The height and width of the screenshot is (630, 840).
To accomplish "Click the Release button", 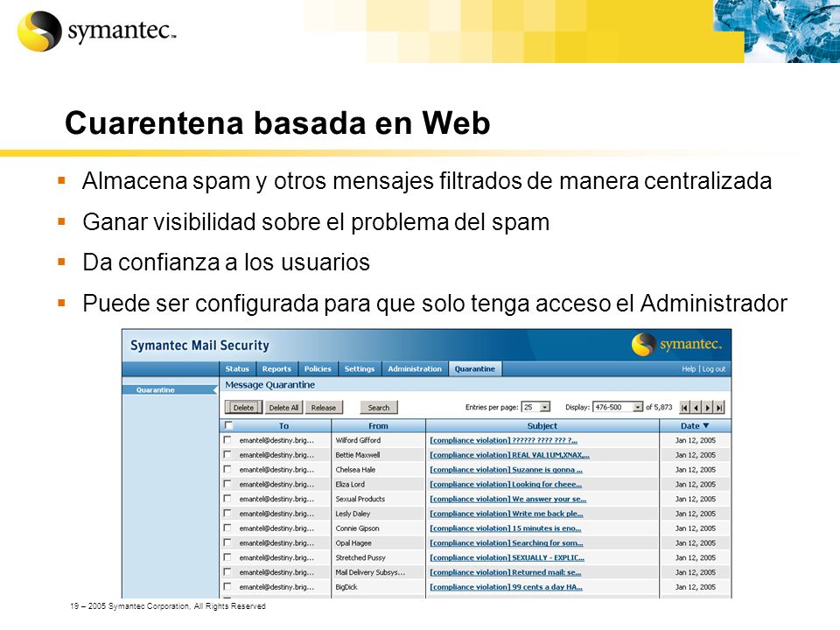I will [x=324, y=408].
